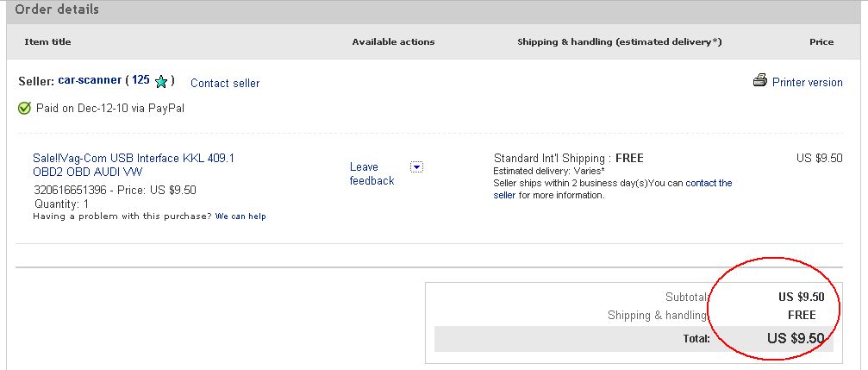Click Contact seller link
Screen dimensions: 868x370
coord(225,83)
